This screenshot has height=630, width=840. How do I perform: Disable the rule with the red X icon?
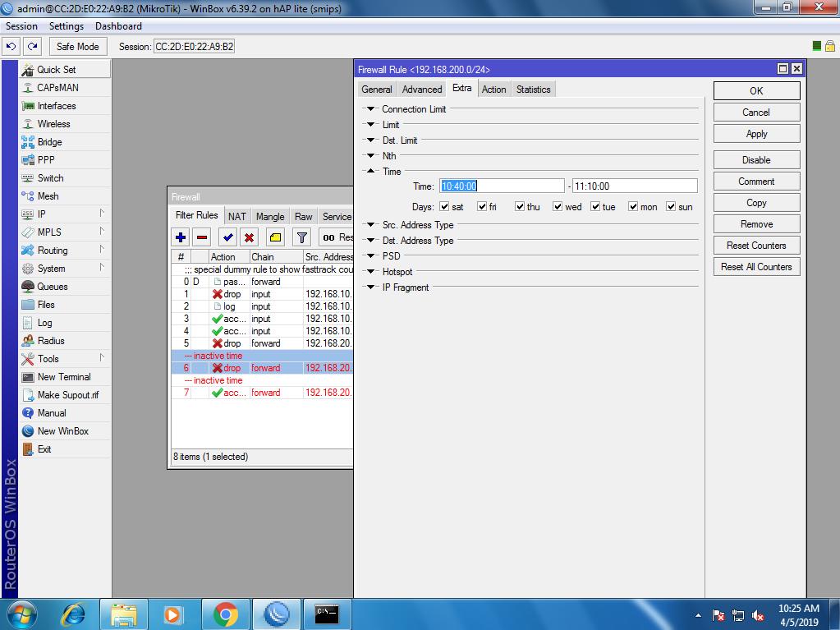[x=249, y=237]
